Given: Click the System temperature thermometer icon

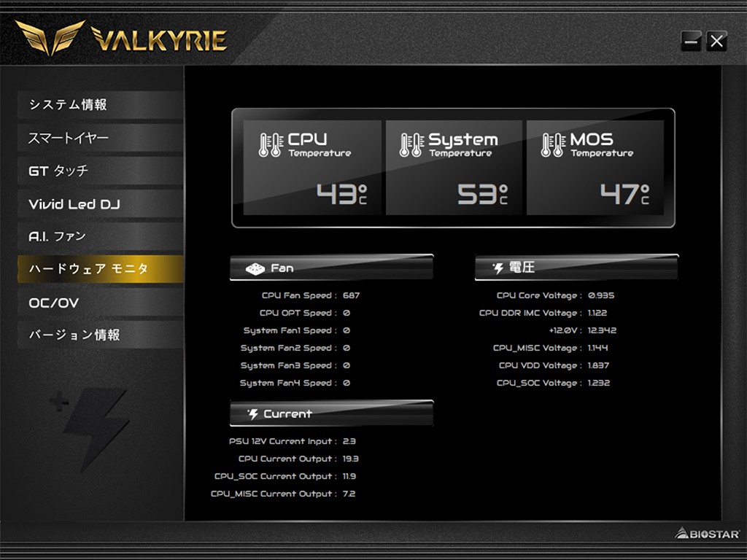Looking at the screenshot, I should (411, 145).
